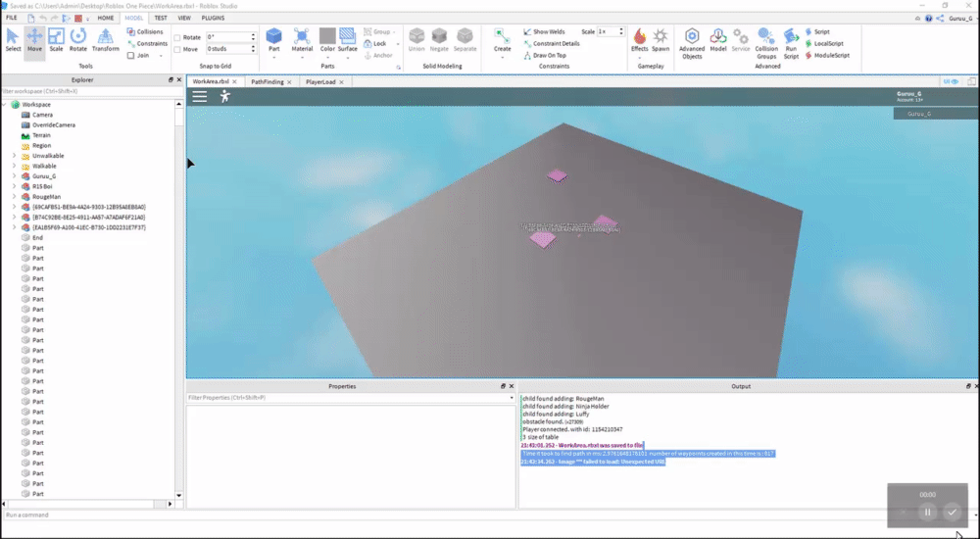The image size is (980, 539).
Task: Insert a Spawn location
Action: coord(660,40)
